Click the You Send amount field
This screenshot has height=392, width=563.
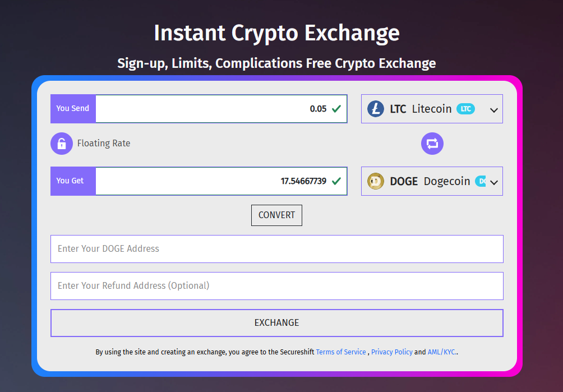(221, 109)
